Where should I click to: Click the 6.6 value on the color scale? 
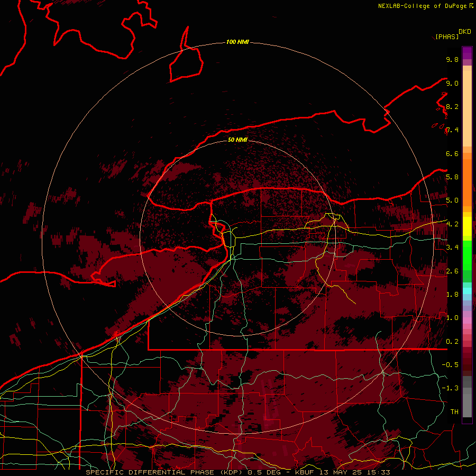(452, 153)
